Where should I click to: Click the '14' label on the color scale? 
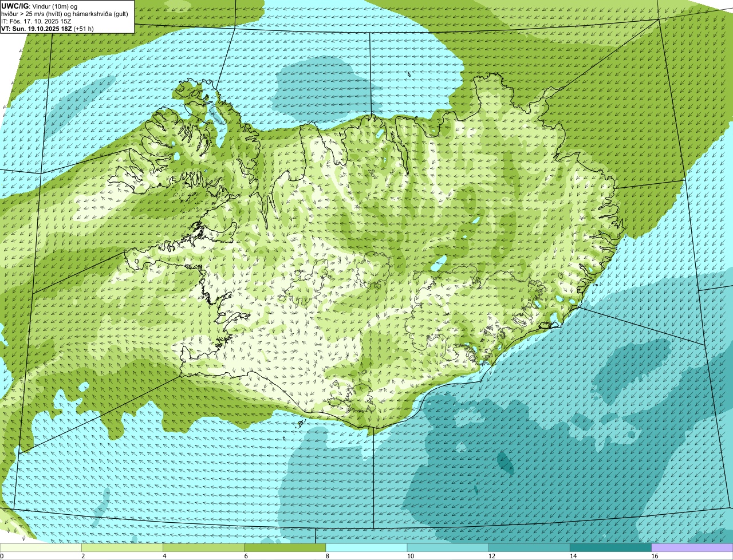(x=573, y=556)
